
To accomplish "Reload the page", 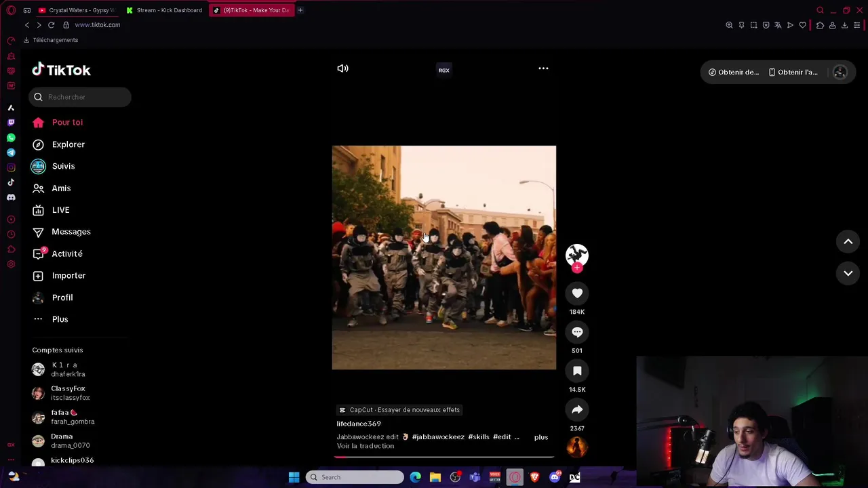I will (x=51, y=25).
